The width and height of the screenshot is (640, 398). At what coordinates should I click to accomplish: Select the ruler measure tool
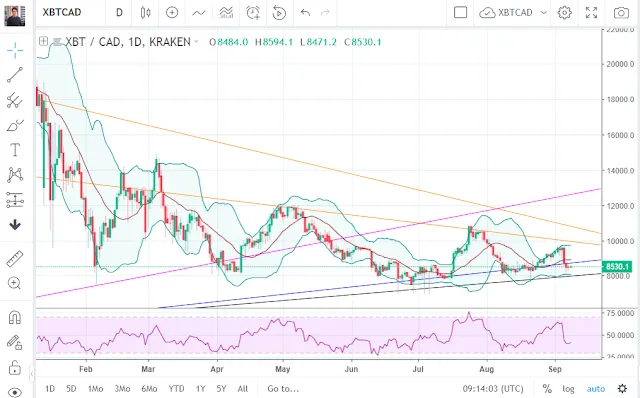[x=15, y=259]
